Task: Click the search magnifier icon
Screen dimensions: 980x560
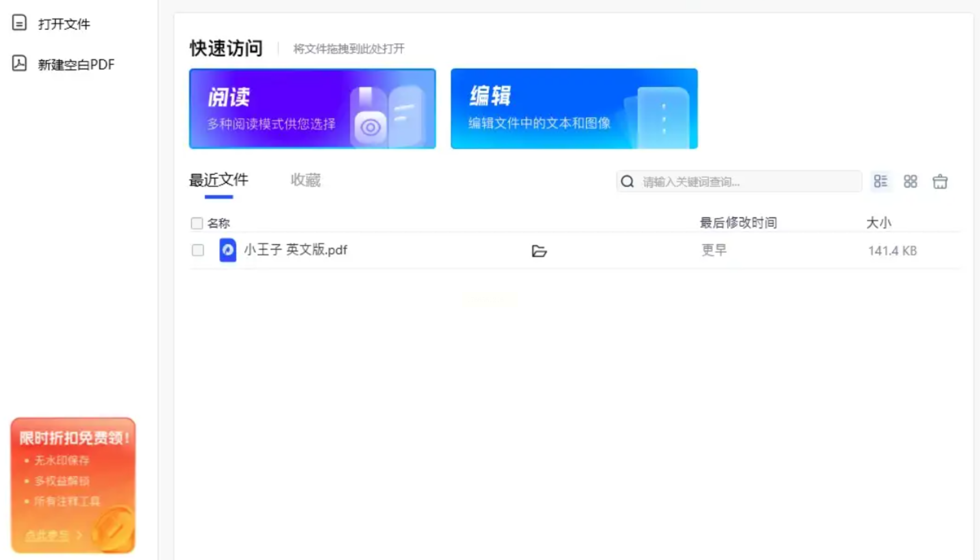Action: point(627,182)
